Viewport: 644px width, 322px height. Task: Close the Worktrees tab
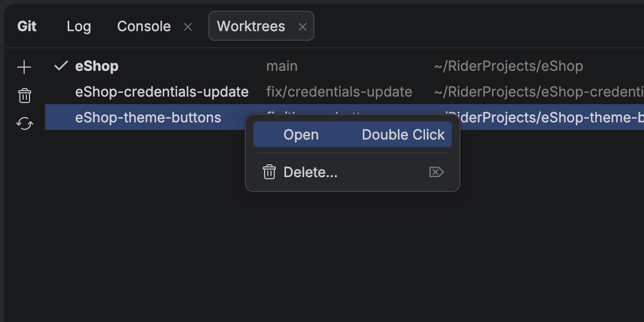tap(303, 27)
